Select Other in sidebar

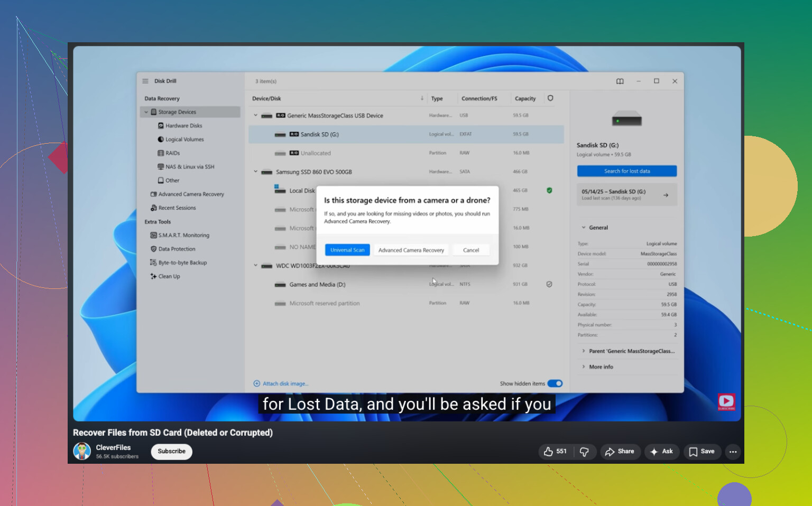tap(172, 181)
